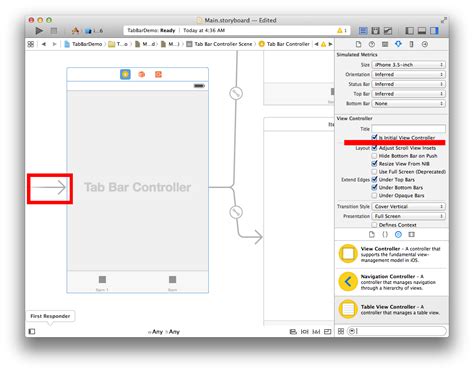Show the Assistant editor
Viewport: 474px width, 372px height.
(375, 31)
